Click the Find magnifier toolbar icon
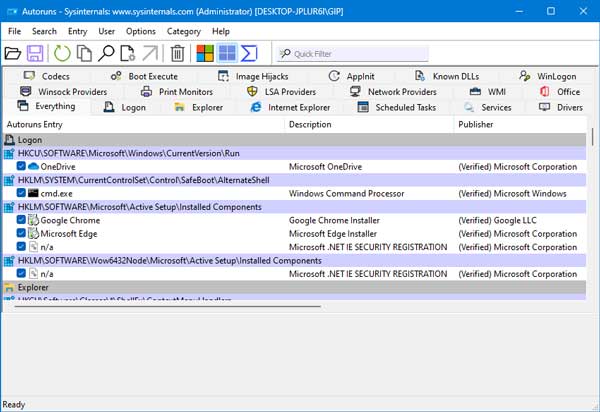600x412 pixels. 106,53
